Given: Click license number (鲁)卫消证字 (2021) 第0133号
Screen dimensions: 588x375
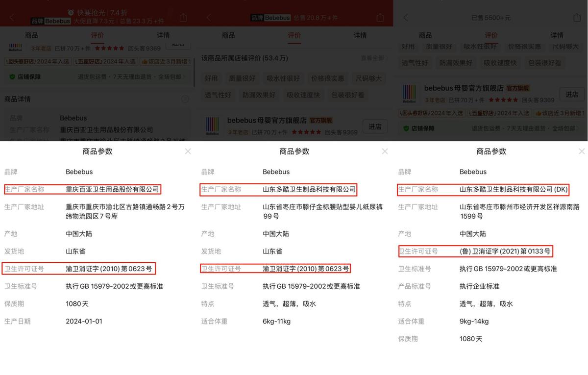Looking at the screenshot, I should pos(505,251).
